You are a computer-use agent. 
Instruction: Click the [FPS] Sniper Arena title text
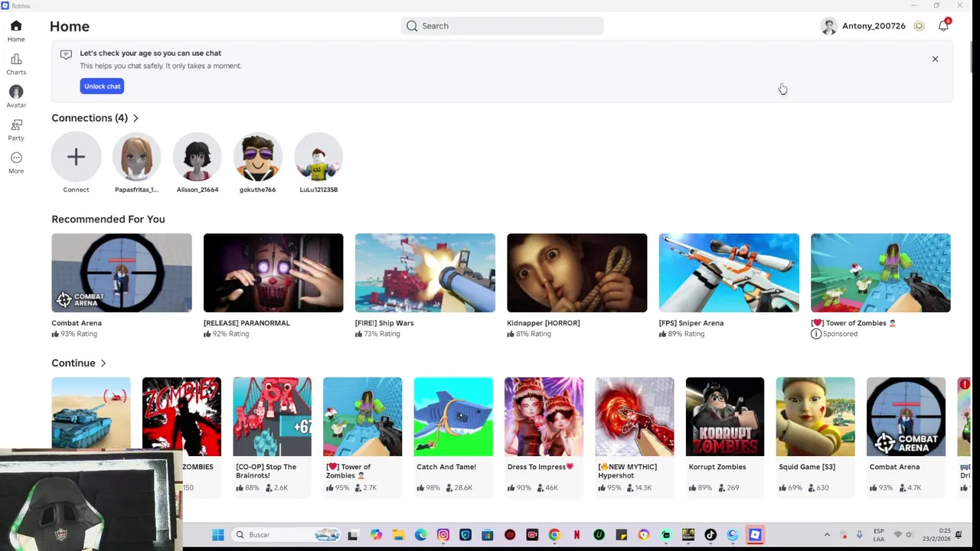point(691,323)
